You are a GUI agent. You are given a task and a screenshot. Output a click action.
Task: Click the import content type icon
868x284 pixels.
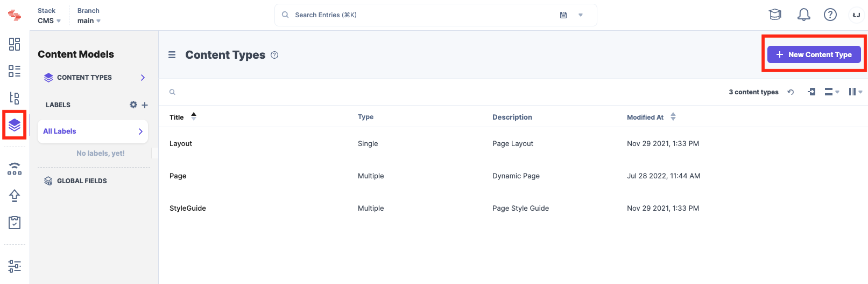click(811, 92)
